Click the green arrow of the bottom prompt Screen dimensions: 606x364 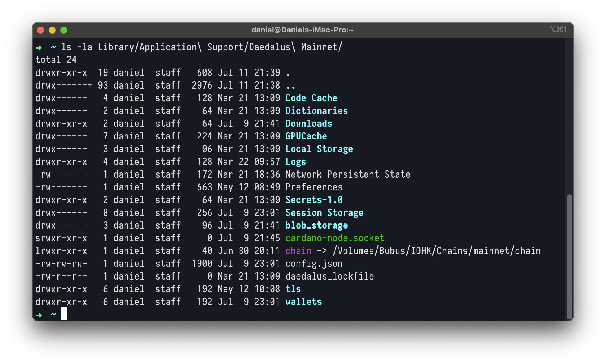tap(39, 315)
